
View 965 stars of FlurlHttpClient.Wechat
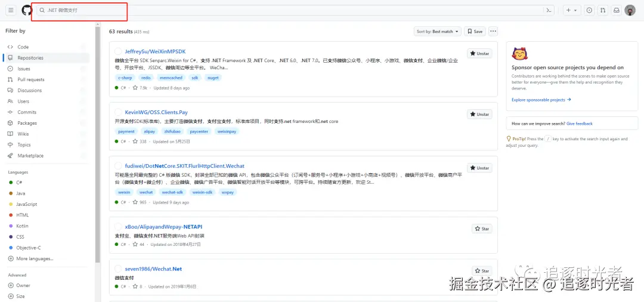pyautogui.click(x=140, y=202)
